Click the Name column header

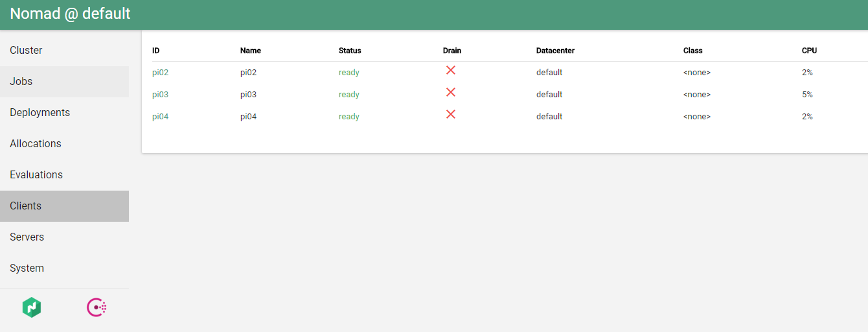(251, 51)
